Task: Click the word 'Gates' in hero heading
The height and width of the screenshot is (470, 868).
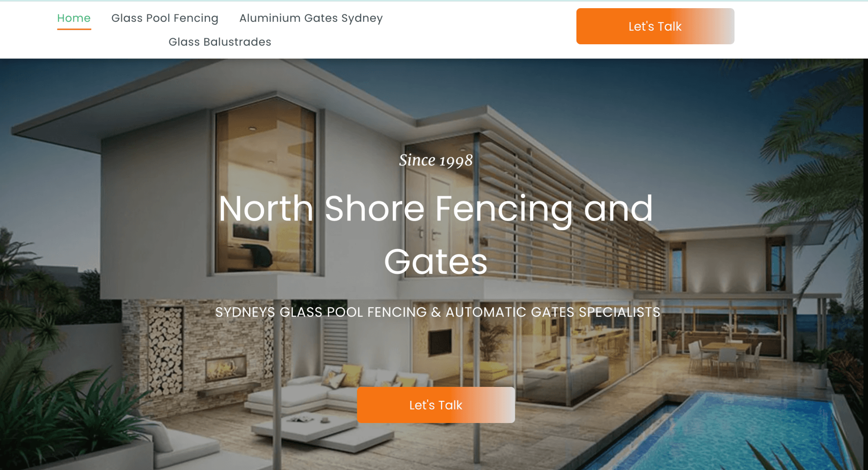Action: tap(436, 262)
